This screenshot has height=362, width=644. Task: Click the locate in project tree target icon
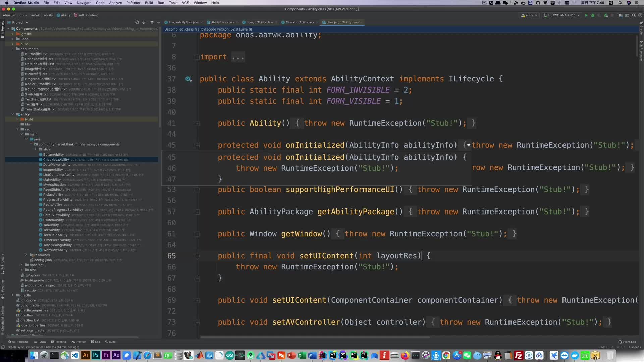pyautogui.click(x=137, y=22)
